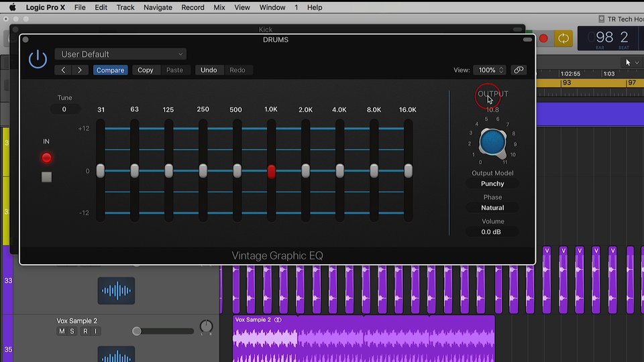Click the loop icon on Vox Sample 2 region
Image resolution: width=644 pixels, height=362 pixels.
(278, 320)
